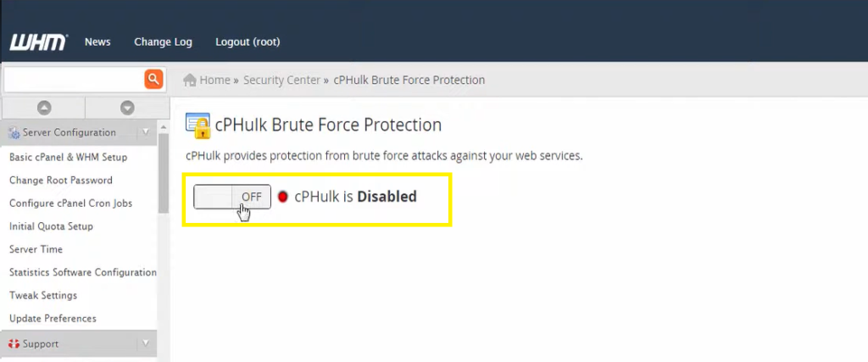Viewport: 868px width, 362px height.
Task: Click Logout (root) in top bar
Action: click(248, 42)
